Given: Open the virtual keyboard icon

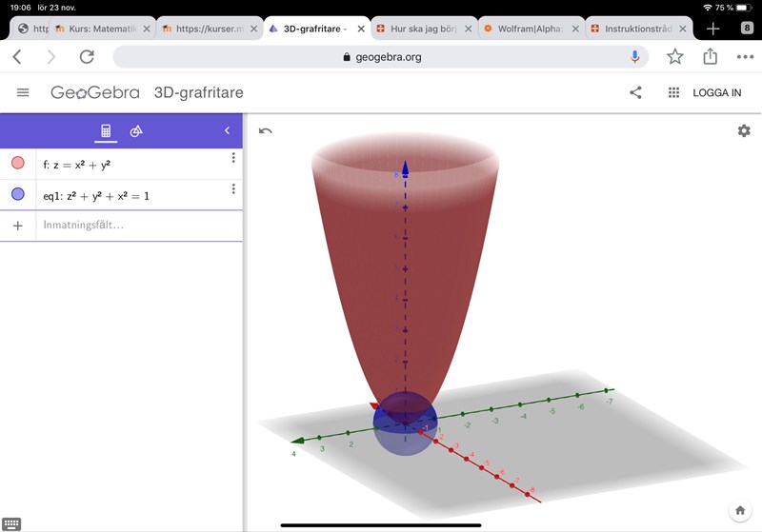Looking at the screenshot, I should tap(11, 523).
